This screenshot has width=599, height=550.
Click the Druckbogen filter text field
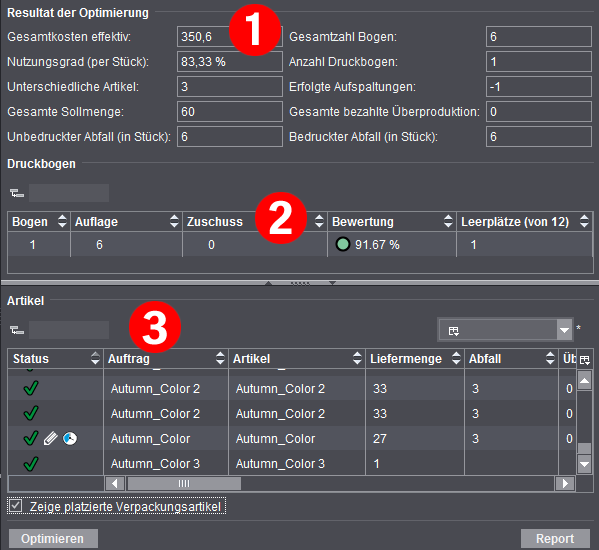pyautogui.click(x=69, y=193)
